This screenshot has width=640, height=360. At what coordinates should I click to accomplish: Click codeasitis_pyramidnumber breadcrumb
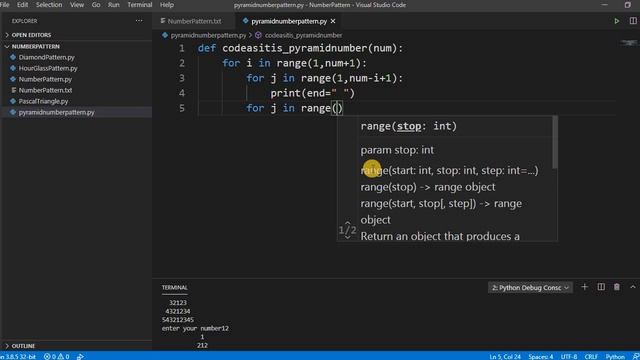[x=303, y=35]
